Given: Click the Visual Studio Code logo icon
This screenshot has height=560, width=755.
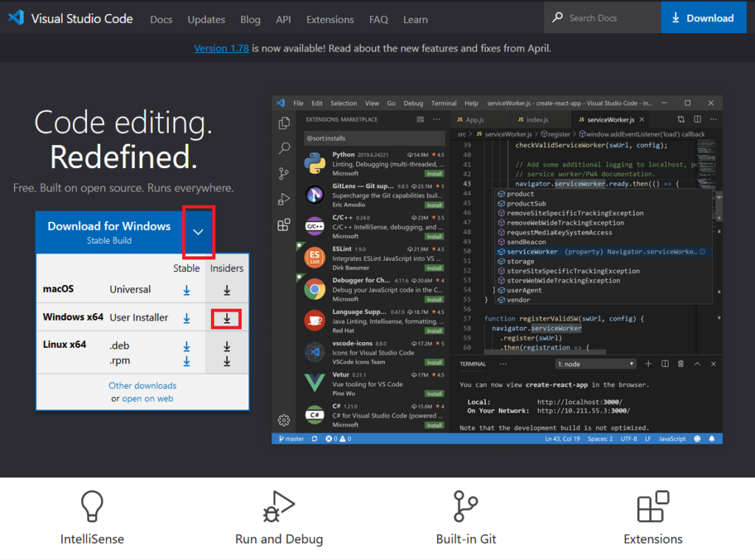Looking at the screenshot, I should [16, 18].
